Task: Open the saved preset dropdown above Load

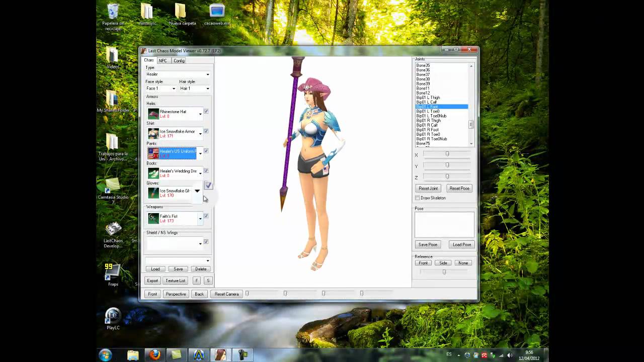Action: click(178, 260)
